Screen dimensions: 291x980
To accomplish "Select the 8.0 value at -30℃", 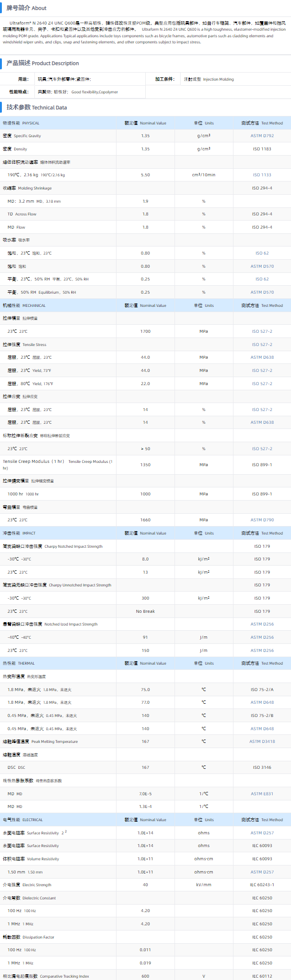I will tap(145, 559).
